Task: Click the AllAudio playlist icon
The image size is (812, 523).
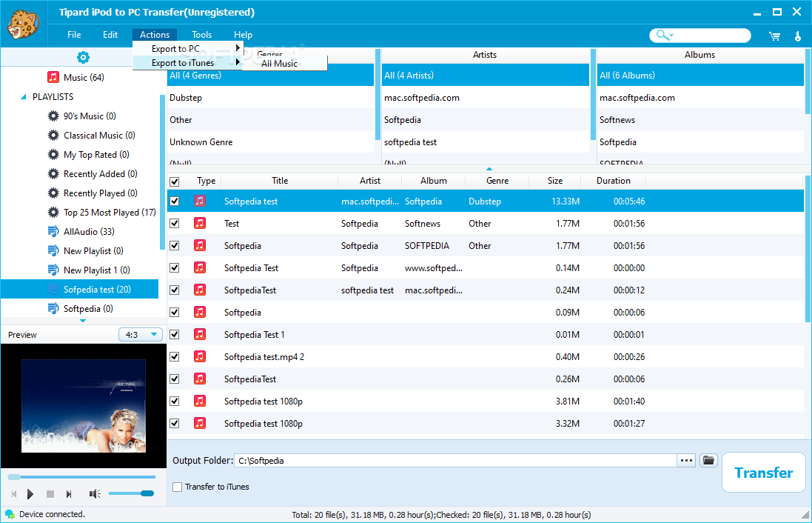Action: point(53,231)
